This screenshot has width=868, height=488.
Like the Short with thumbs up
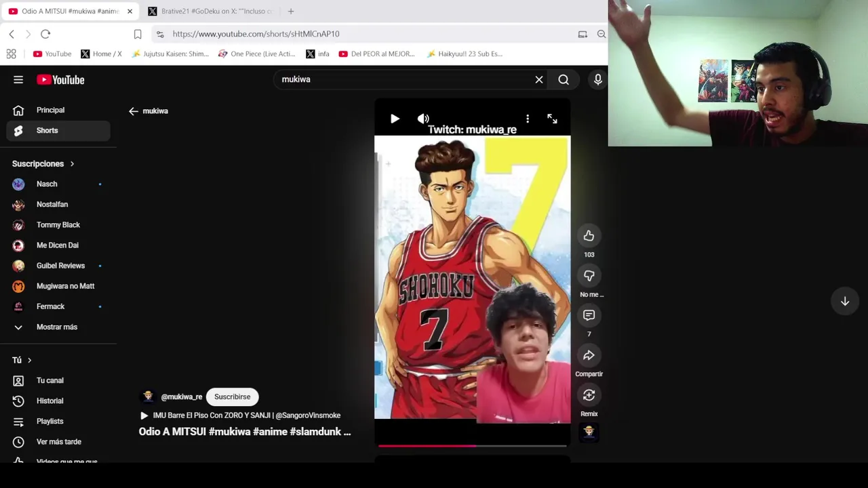pos(589,236)
